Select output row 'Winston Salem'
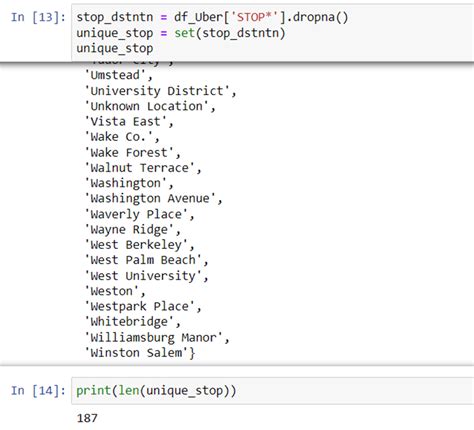This screenshot has width=474, height=430. 140,353
